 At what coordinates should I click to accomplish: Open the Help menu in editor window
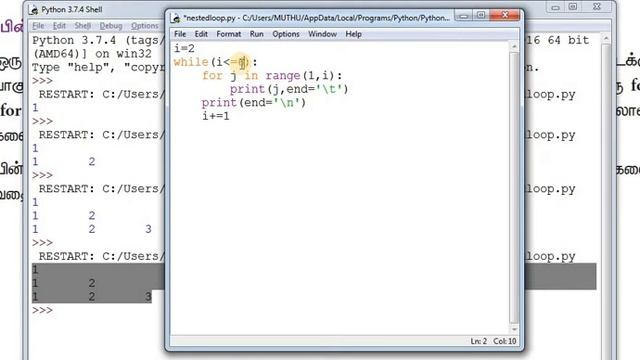click(353, 34)
